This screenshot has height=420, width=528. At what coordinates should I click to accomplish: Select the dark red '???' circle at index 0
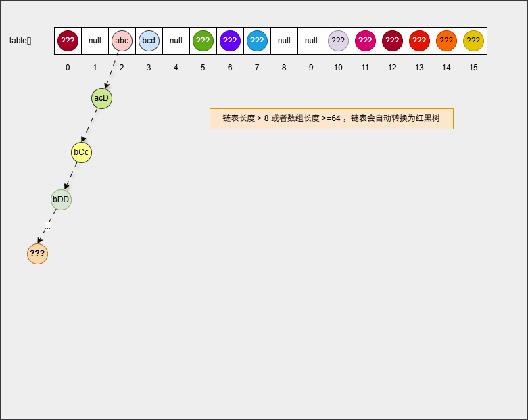[x=68, y=41]
